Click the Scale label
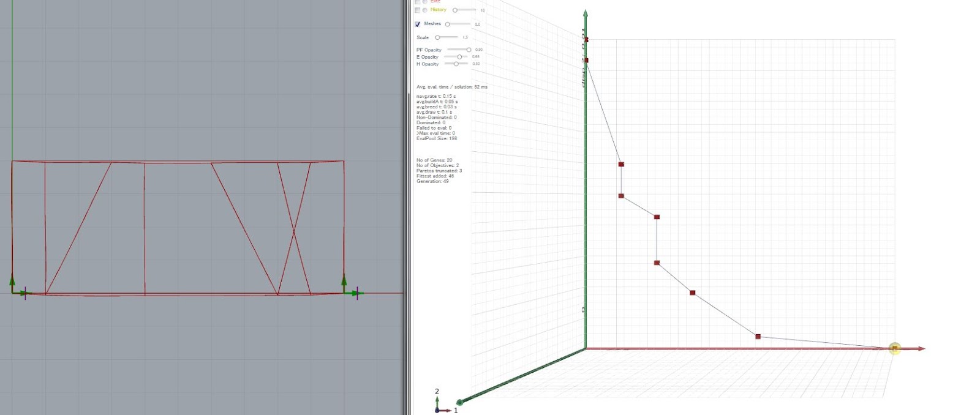 tap(423, 38)
